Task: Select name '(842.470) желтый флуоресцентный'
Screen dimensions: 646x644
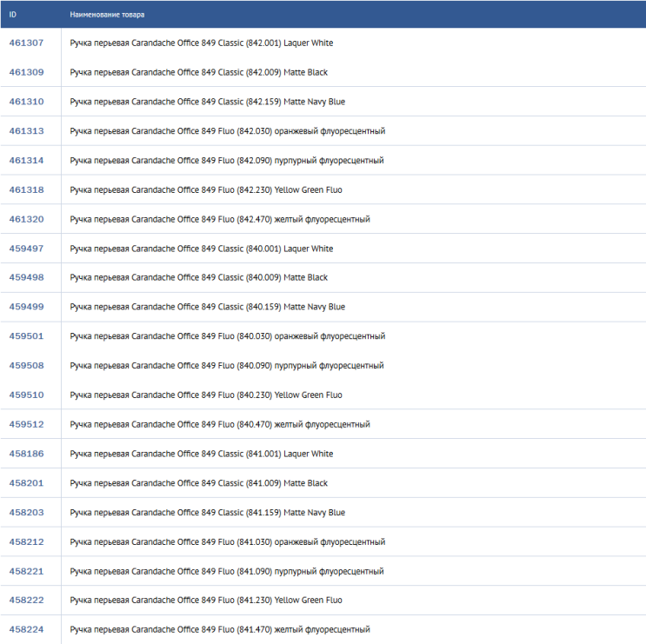Action: (x=303, y=219)
